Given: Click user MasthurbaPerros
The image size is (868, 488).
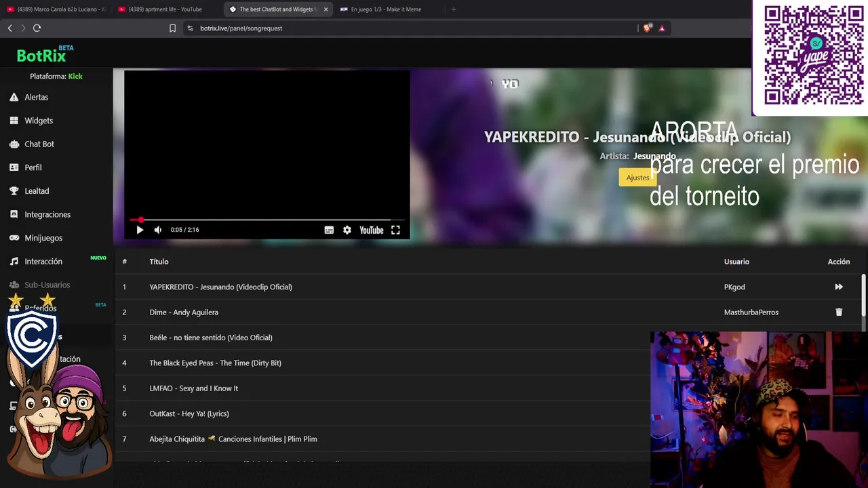Looking at the screenshot, I should [751, 312].
